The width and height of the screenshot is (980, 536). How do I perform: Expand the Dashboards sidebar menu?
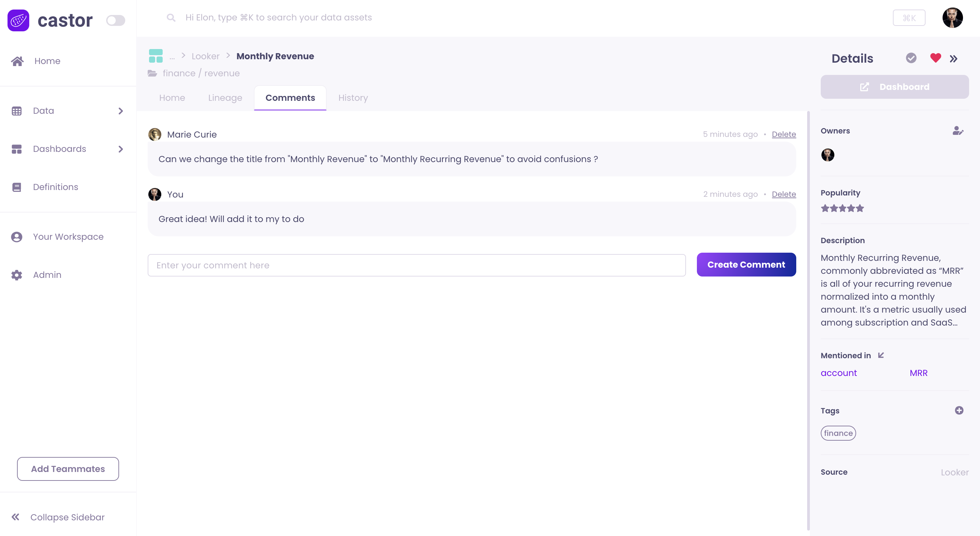[120, 149]
